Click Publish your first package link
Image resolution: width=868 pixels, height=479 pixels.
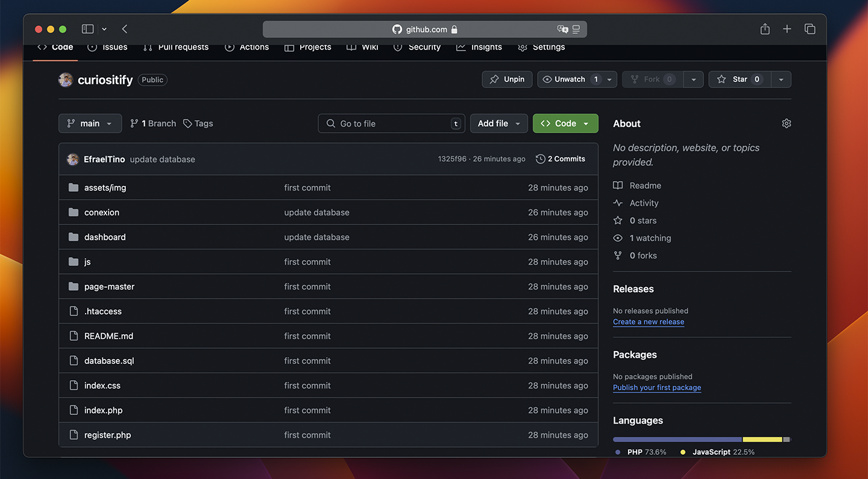(657, 388)
